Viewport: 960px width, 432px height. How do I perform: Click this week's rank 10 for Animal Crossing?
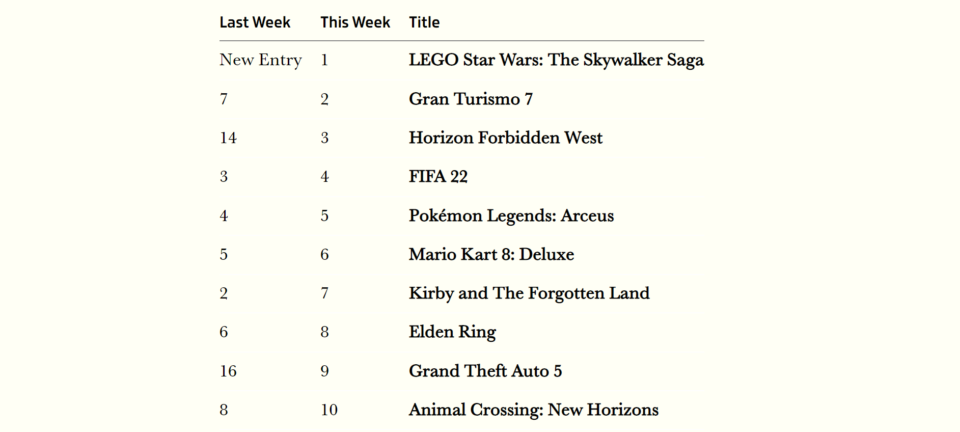coord(329,410)
